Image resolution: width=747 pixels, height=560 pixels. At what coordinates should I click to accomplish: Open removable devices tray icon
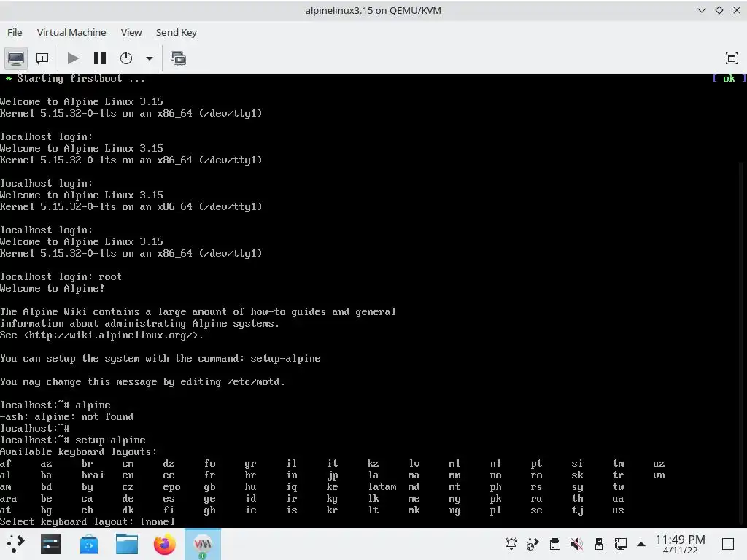pos(598,544)
